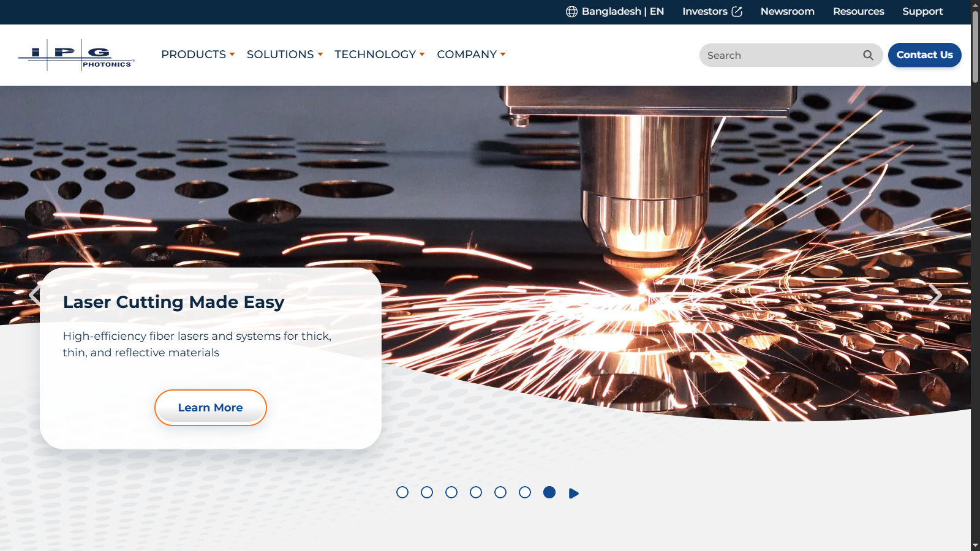This screenshot has height=551, width=980.
Task: Expand the TECHNOLOGY menu
Action: 380,54
